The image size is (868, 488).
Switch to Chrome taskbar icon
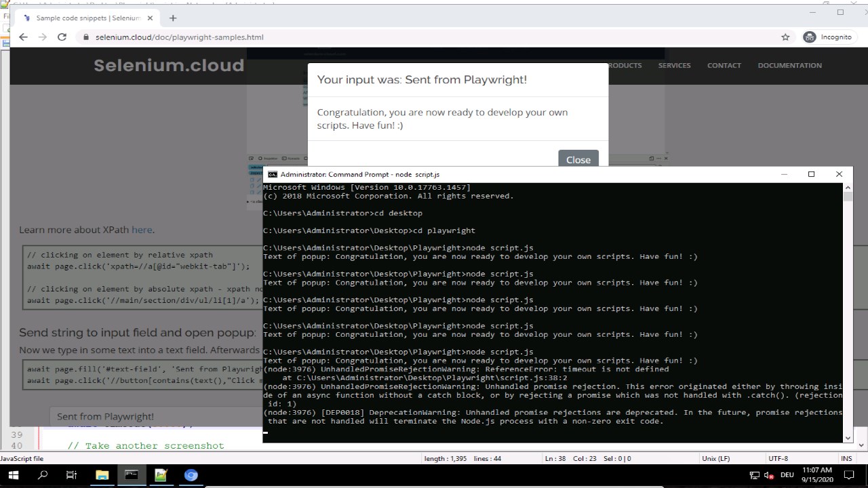pos(191,475)
